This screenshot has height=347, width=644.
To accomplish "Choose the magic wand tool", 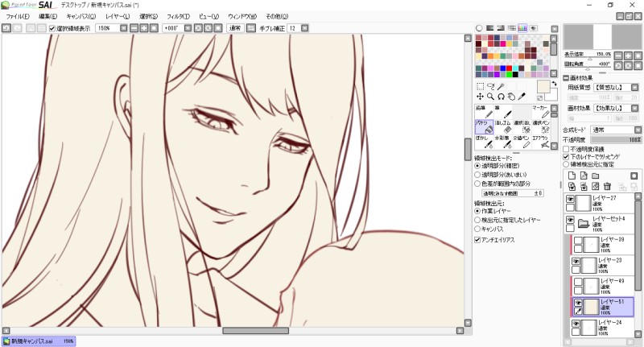I will (x=501, y=86).
